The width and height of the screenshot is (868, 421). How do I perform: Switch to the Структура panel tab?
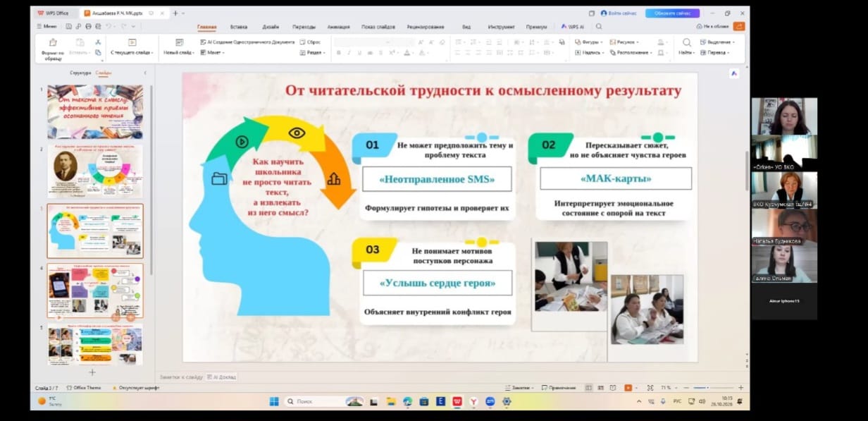80,73
